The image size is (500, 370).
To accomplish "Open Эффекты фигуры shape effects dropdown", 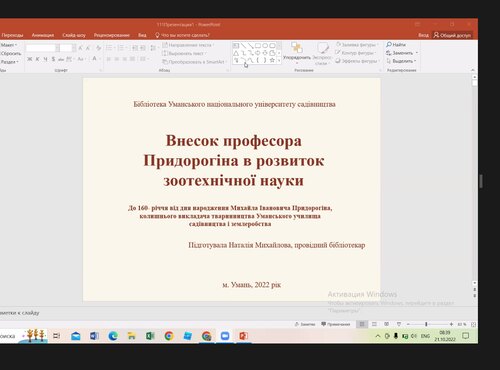I will point(357,61).
